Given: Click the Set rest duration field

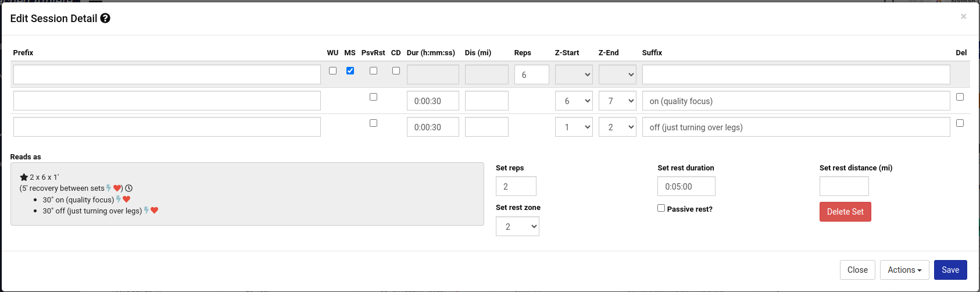Looking at the screenshot, I should [686, 186].
